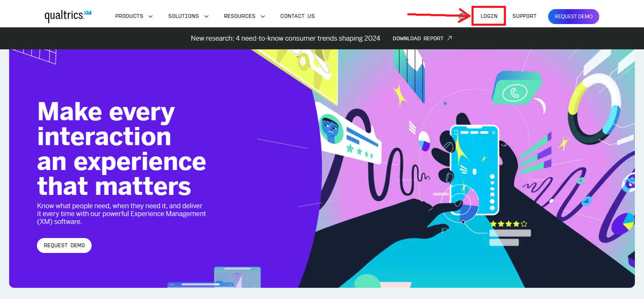Screen dimensions: 644x299
Task: Expand the Solutions dropdown chevron
Action: click(x=206, y=17)
